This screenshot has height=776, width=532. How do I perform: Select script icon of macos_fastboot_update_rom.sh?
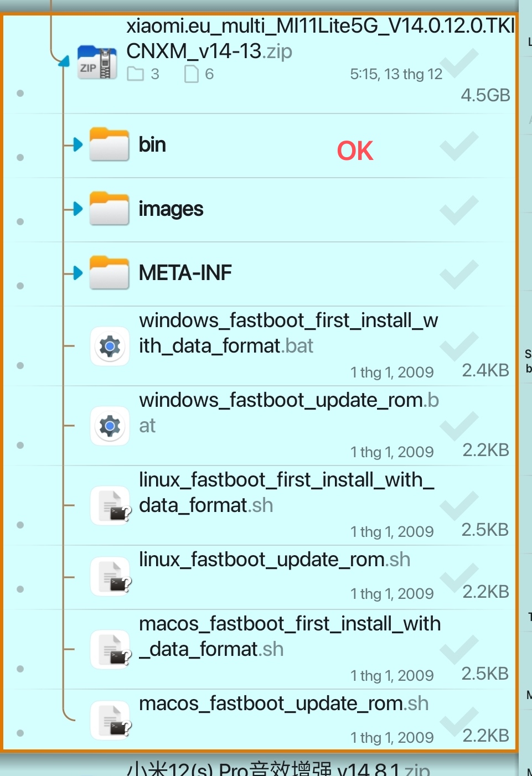(x=111, y=721)
